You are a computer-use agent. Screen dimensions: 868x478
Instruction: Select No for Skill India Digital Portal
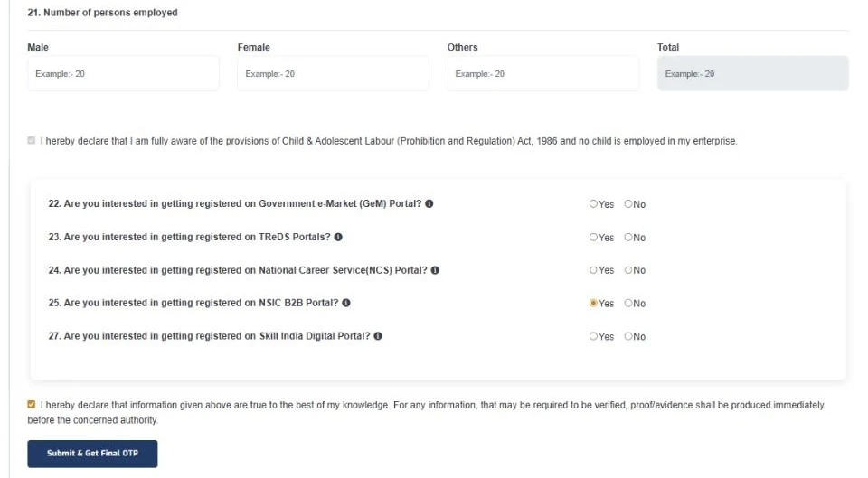(628, 336)
